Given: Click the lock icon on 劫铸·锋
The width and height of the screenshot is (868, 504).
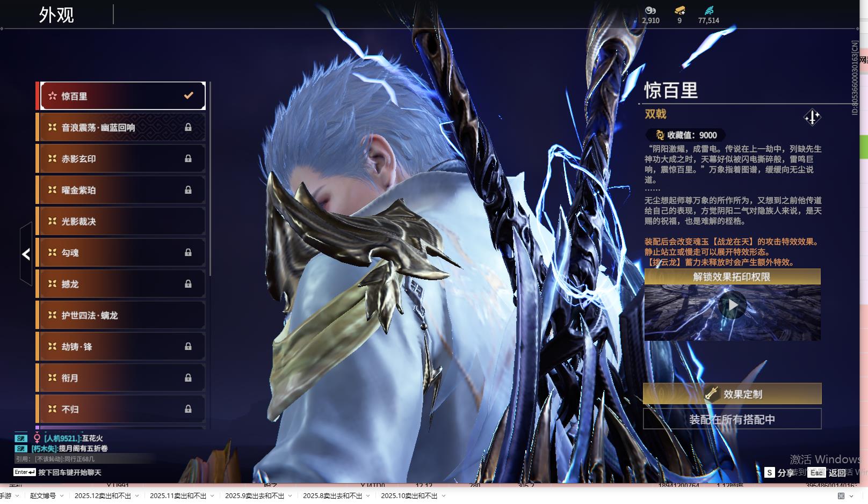Looking at the screenshot, I should pos(188,346).
